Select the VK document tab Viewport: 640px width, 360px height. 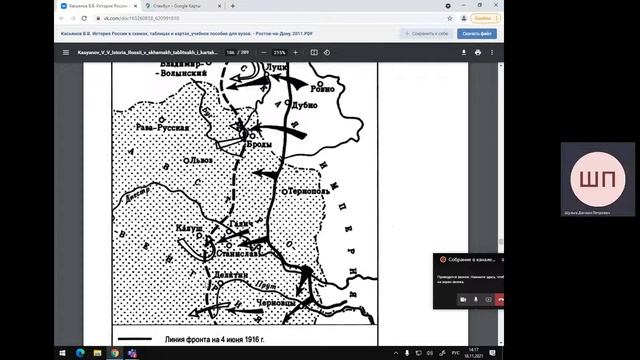[x=98, y=6]
